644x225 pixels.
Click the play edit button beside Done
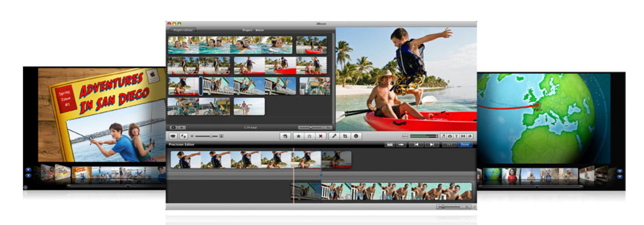449,144
